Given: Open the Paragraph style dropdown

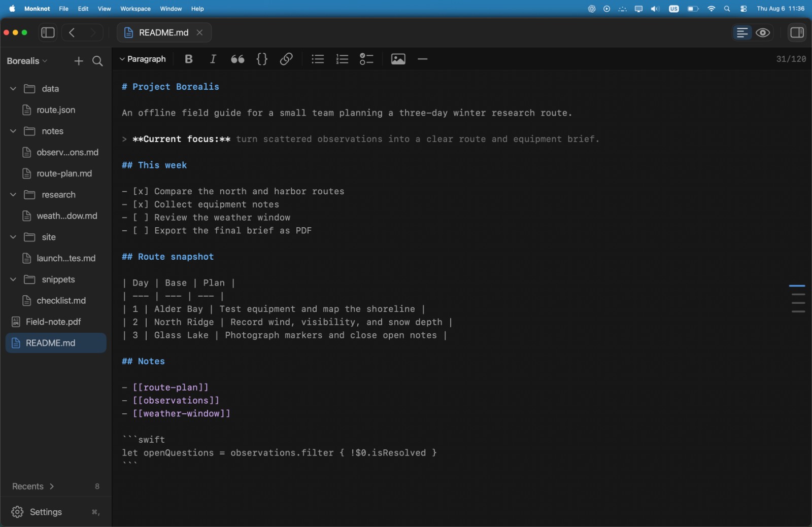Looking at the screenshot, I should 143,59.
